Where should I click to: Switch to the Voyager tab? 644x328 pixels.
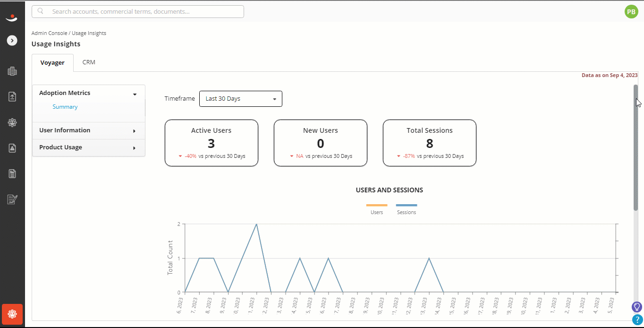[52, 62]
